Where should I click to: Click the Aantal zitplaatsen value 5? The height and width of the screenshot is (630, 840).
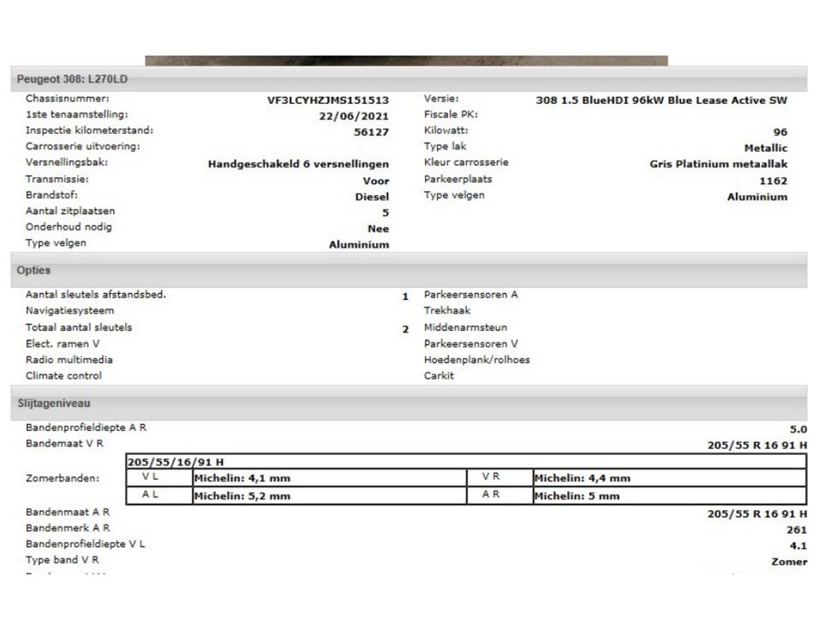pos(385,213)
